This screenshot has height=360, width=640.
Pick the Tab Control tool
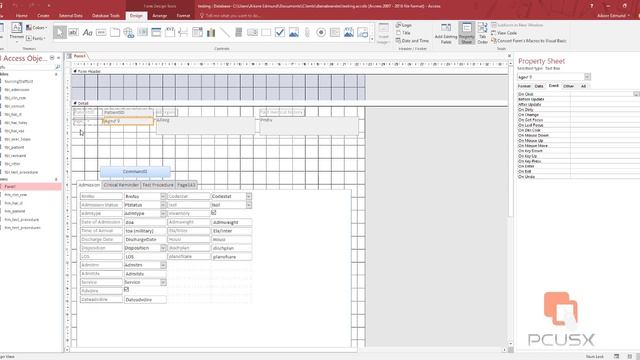(x=115, y=32)
